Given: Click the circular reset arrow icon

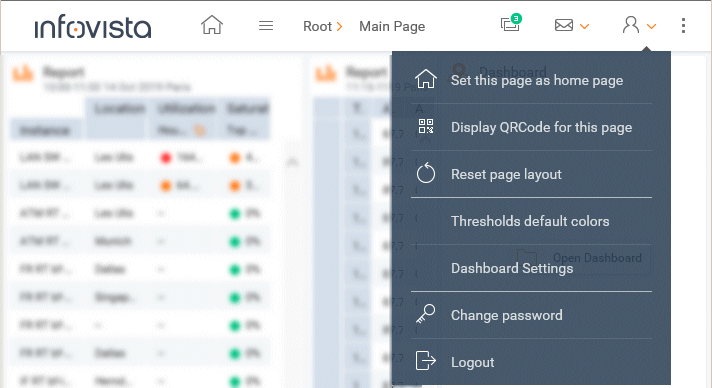Looking at the screenshot, I should click(426, 173).
